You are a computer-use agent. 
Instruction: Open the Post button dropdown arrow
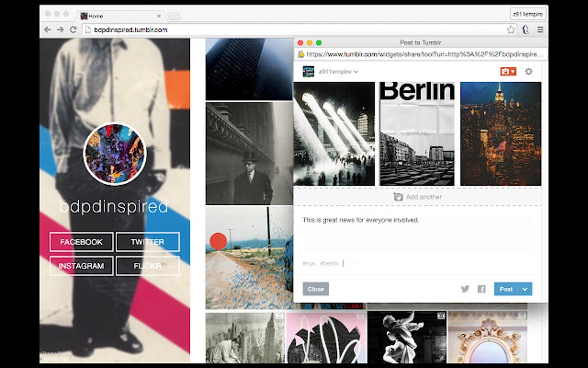(525, 288)
